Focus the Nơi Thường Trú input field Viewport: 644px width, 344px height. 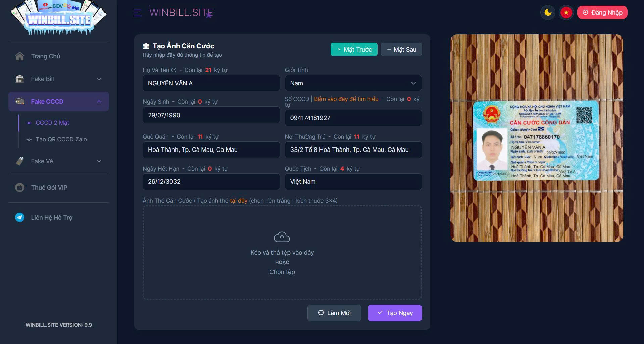tap(353, 150)
